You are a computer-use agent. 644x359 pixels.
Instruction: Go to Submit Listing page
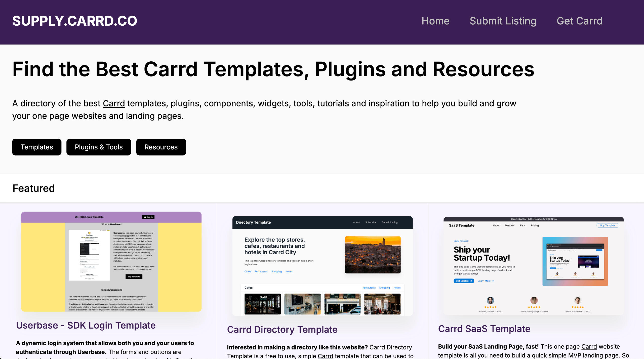click(503, 21)
